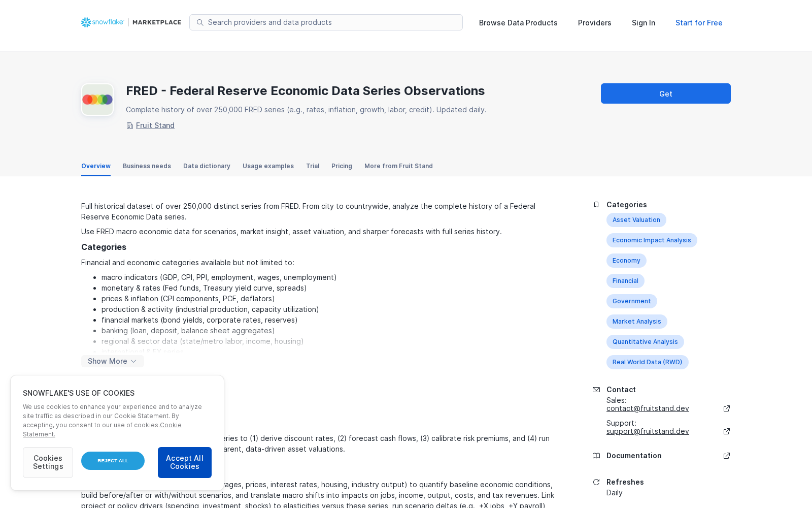Open Documentation external link icon

point(727,456)
